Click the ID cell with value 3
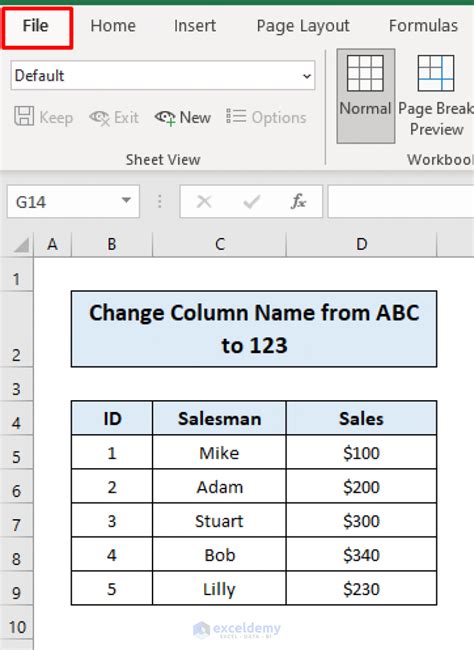Viewport: 474px width, 650px height. pos(112,520)
